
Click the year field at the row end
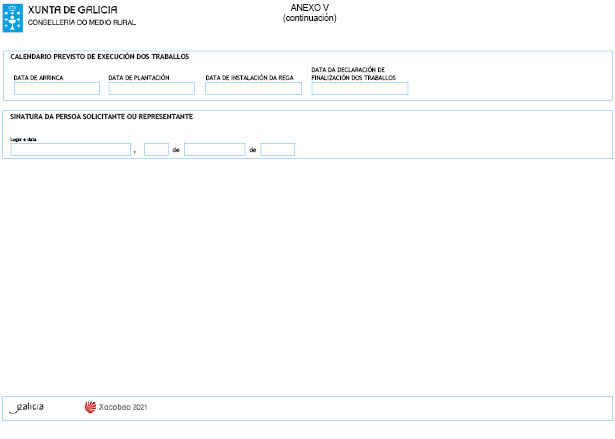coord(277,150)
